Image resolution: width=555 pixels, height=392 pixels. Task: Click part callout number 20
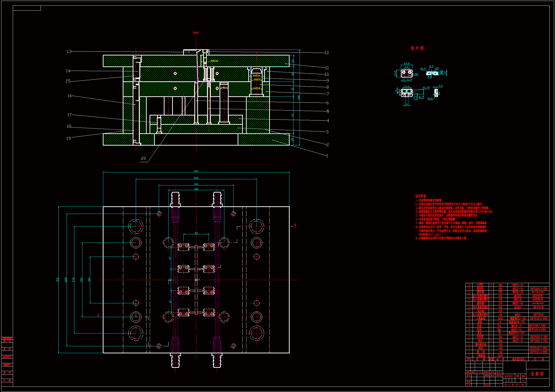tap(143, 158)
